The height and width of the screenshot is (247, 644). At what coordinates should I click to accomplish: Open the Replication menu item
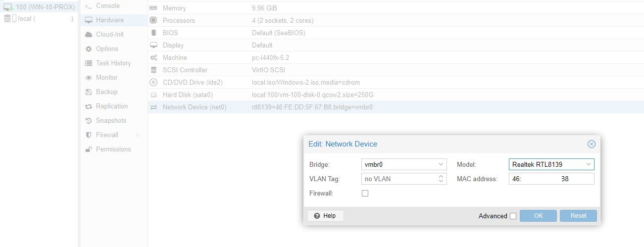tap(113, 106)
